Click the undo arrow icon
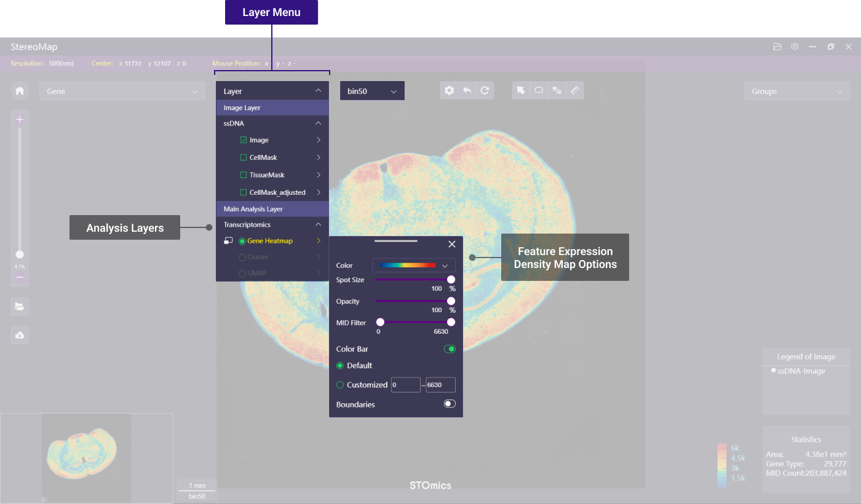Image resolution: width=861 pixels, height=504 pixels. pos(467,90)
